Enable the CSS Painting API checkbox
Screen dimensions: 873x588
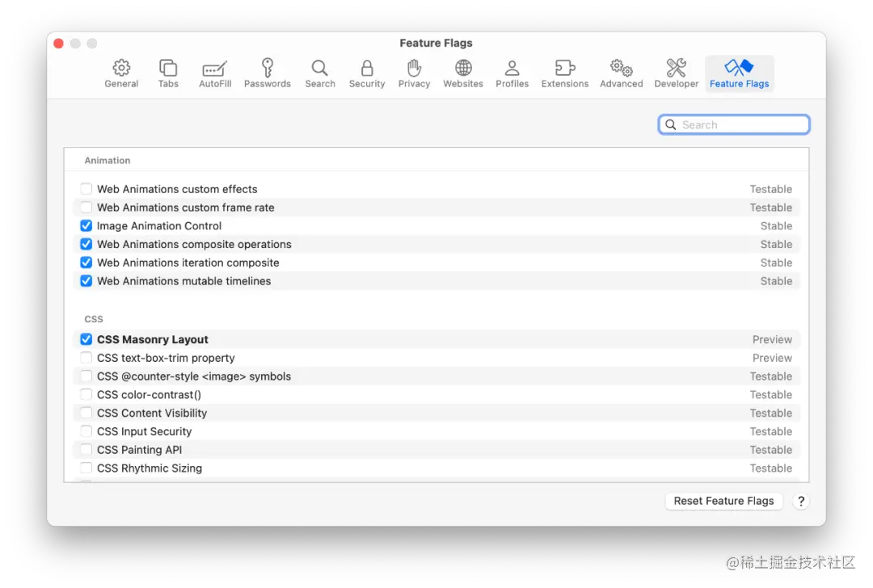(x=86, y=450)
